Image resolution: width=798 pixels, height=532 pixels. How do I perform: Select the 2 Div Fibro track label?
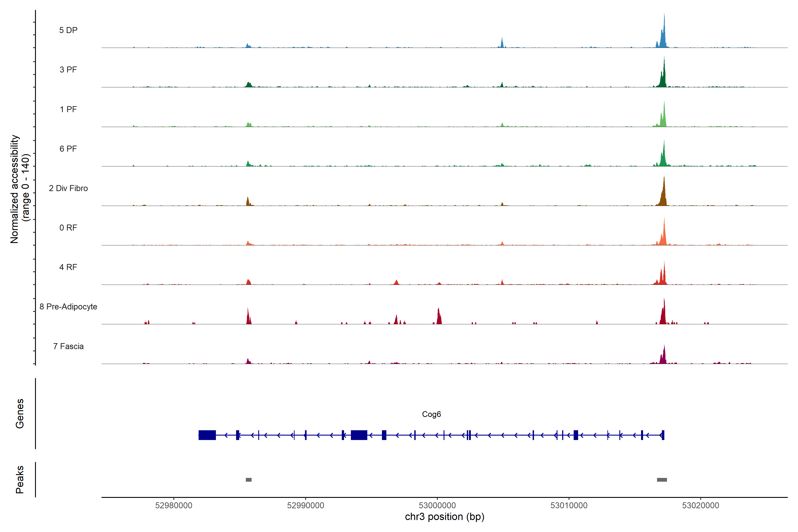pos(68,188)
